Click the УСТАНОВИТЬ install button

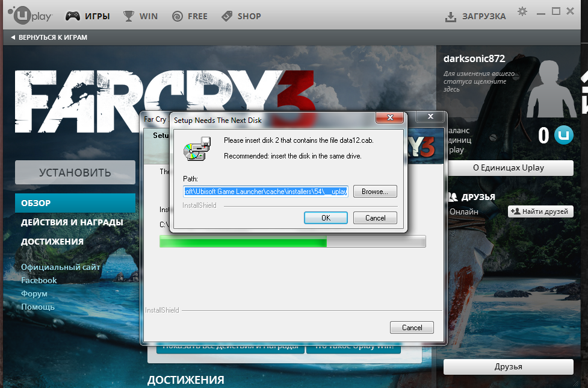click(x=75, y=172)
